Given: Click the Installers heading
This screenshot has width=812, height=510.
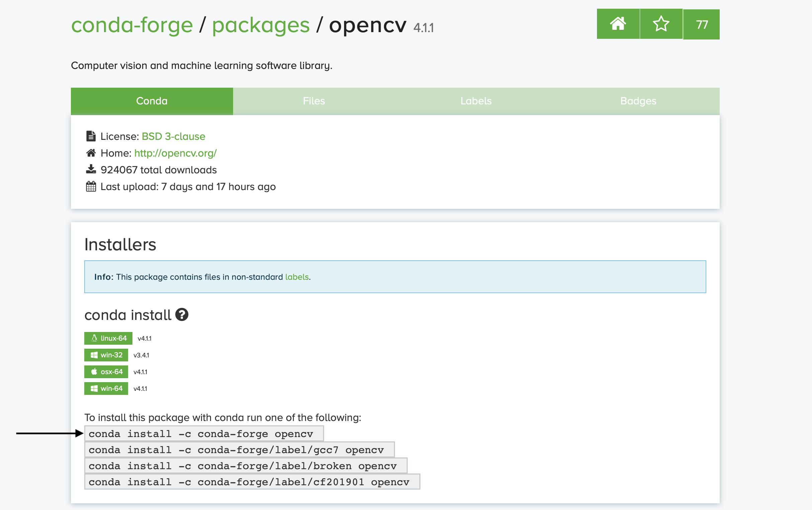Looking at the screenshot, I should click(120, 245).
